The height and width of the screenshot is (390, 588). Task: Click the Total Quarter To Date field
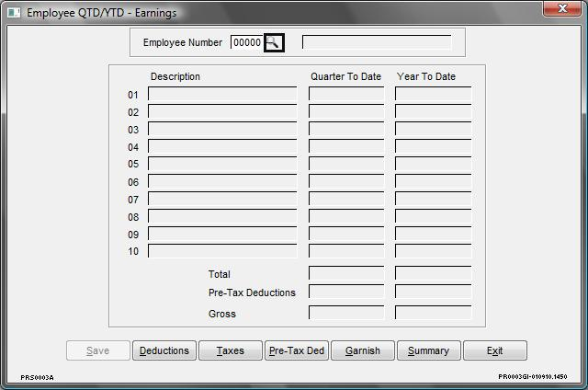(346, 273)
